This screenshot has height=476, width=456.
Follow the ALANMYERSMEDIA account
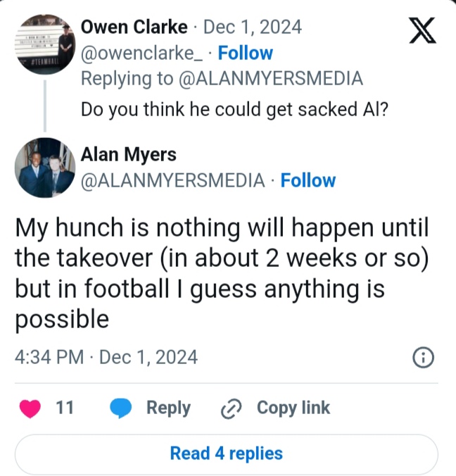(308, 180)
